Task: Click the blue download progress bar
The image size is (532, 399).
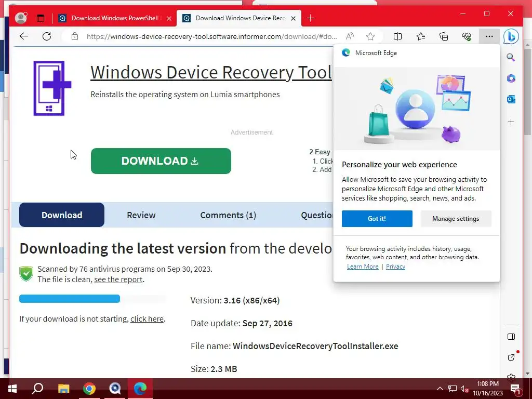Action: (70, 299)
